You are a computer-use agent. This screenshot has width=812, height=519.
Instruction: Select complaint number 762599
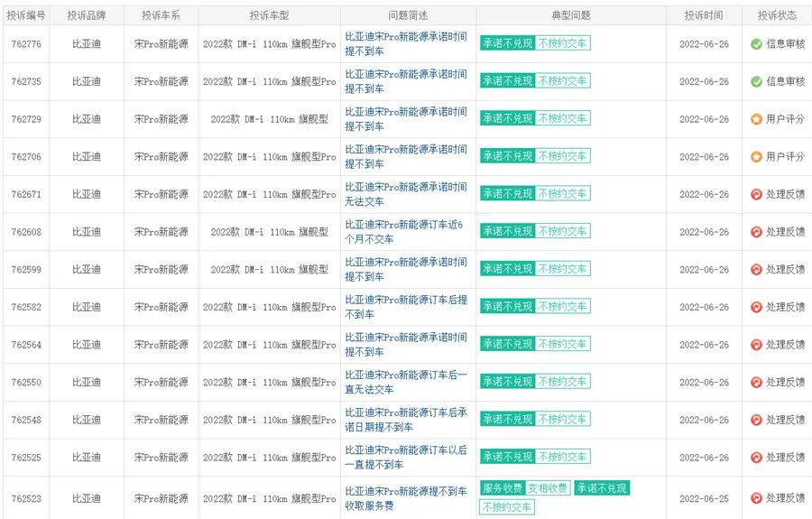[26, 269]
